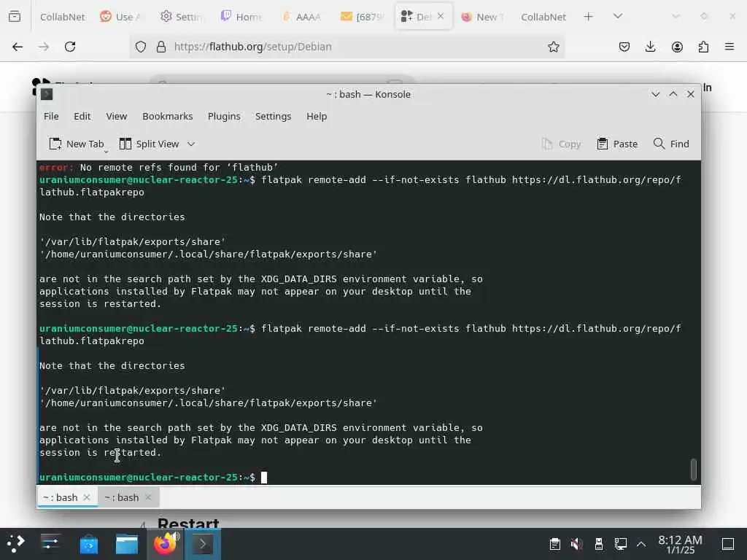Open System Settings from the taskbar
The image size is (747, 560).
(x=50, y=543)
